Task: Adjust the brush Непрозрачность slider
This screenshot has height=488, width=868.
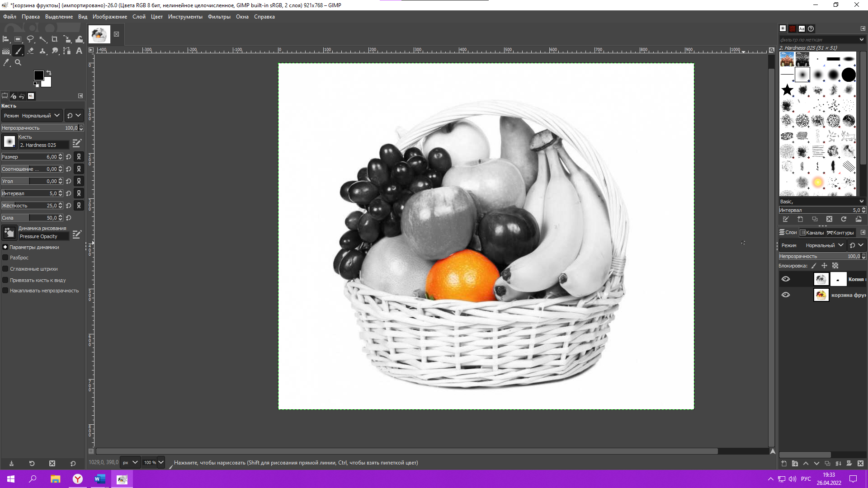Action: click(40, 128)
